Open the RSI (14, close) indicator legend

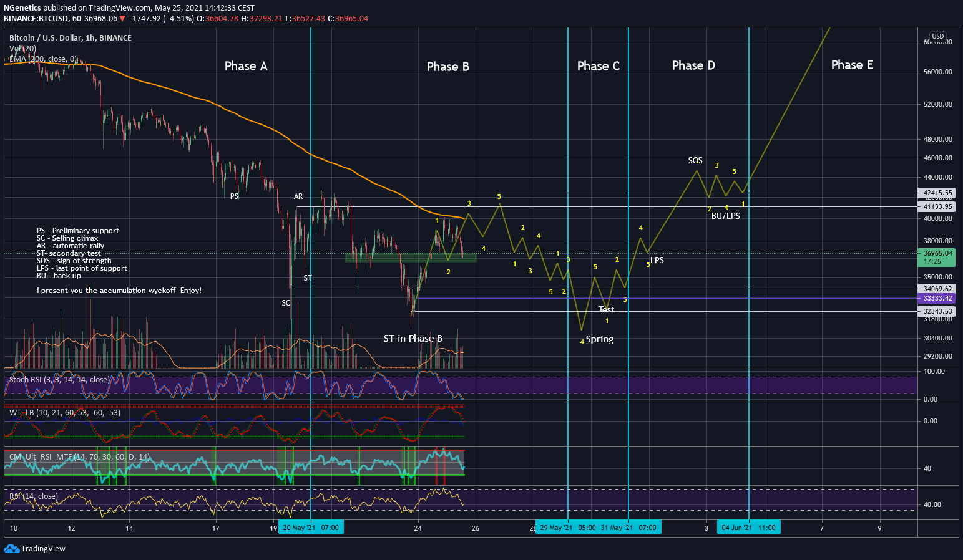[33, 496]
